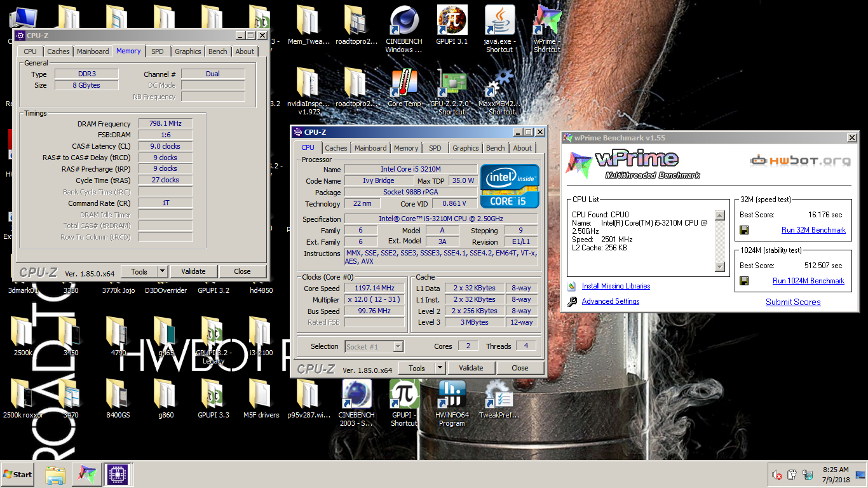The image size is (868, 488).
Task: Click wPrime taskbar button
Action: (86, 474)
